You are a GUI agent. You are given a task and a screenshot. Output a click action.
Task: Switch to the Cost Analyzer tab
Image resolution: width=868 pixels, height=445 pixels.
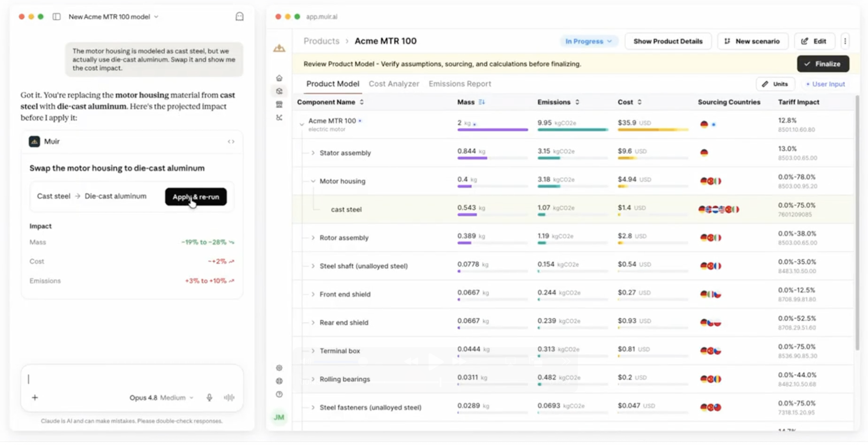coord(393,84)
